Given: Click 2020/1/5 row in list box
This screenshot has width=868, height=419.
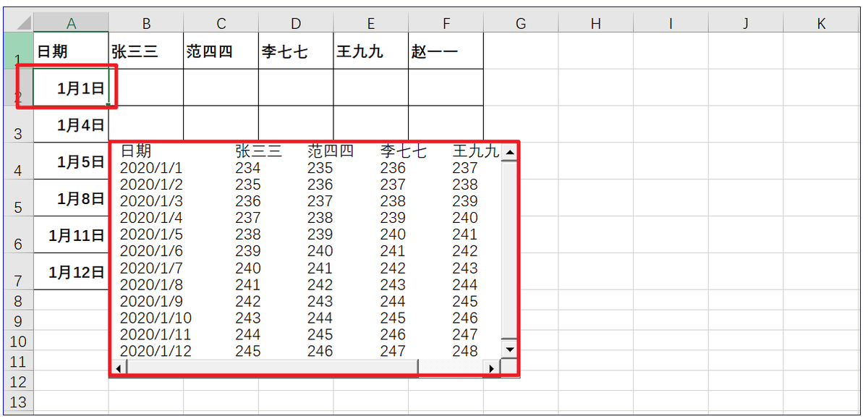Looking at the screenshot, I should pyautogui.click(x=306, y=234).
